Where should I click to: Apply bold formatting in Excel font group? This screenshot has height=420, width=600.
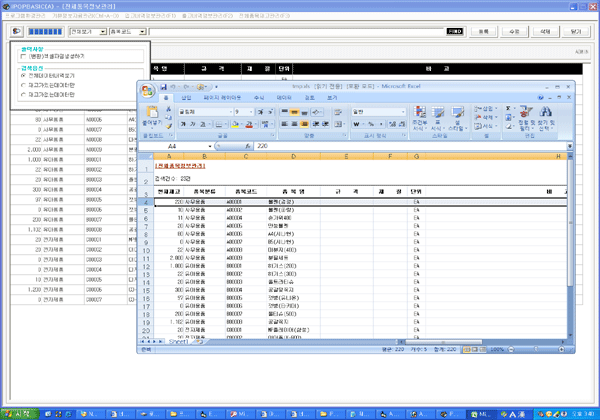point(183,124)
